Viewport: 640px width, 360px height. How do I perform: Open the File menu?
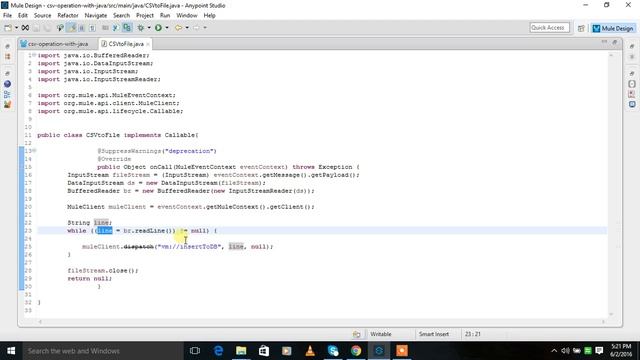click(7, 16)
